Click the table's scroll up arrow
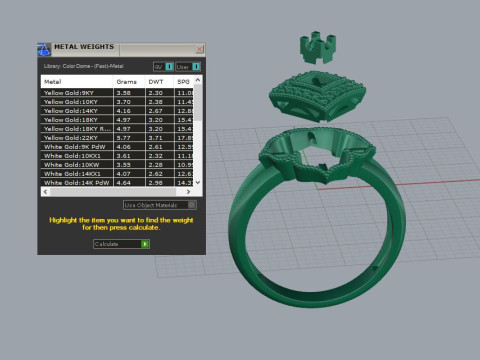This screenshot has width=480, height=360. (x=198, y=80)
